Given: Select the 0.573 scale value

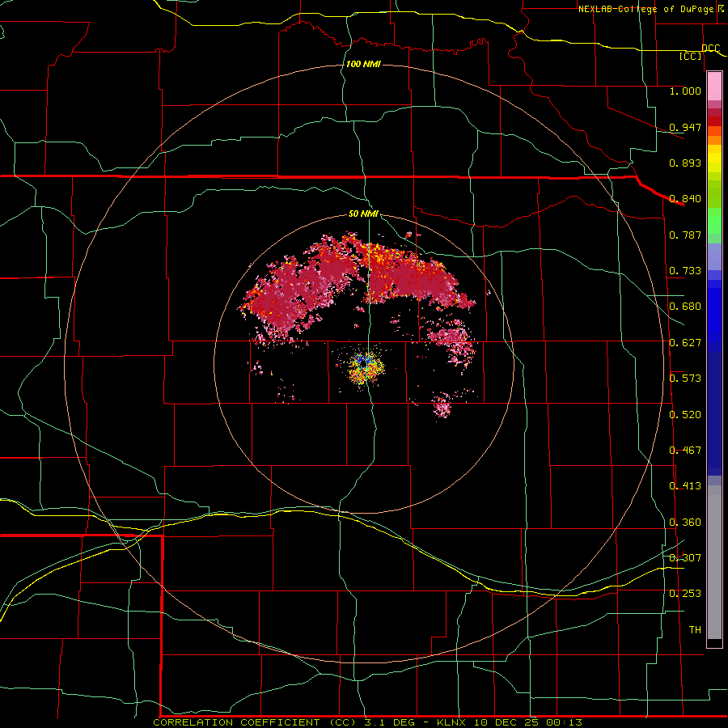Looking at the screenshot, I should coord(685,379).
